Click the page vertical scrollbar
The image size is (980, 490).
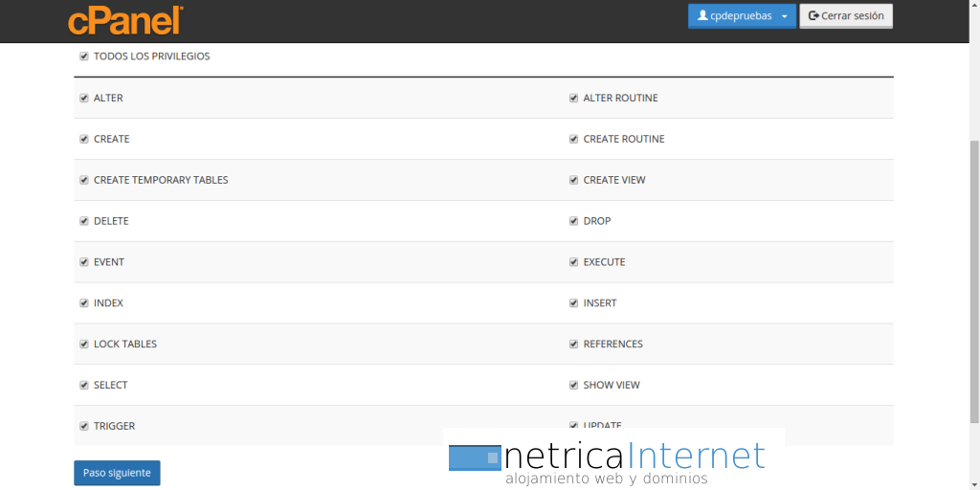point(974,281)
